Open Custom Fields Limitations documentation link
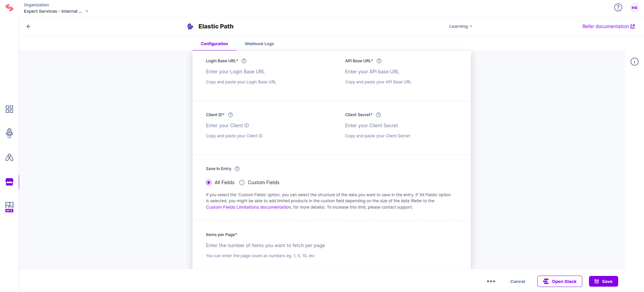The height and width of the screenshot is (292, 644). [249, 207]
